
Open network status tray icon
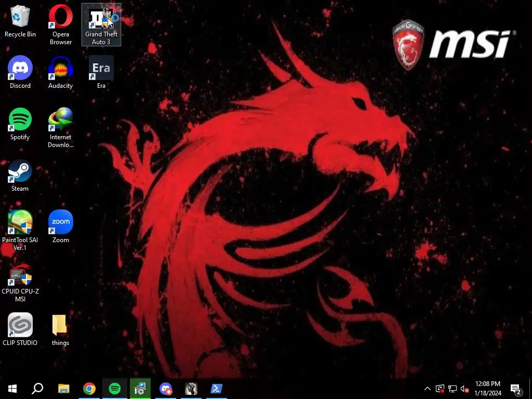point(453,389)
